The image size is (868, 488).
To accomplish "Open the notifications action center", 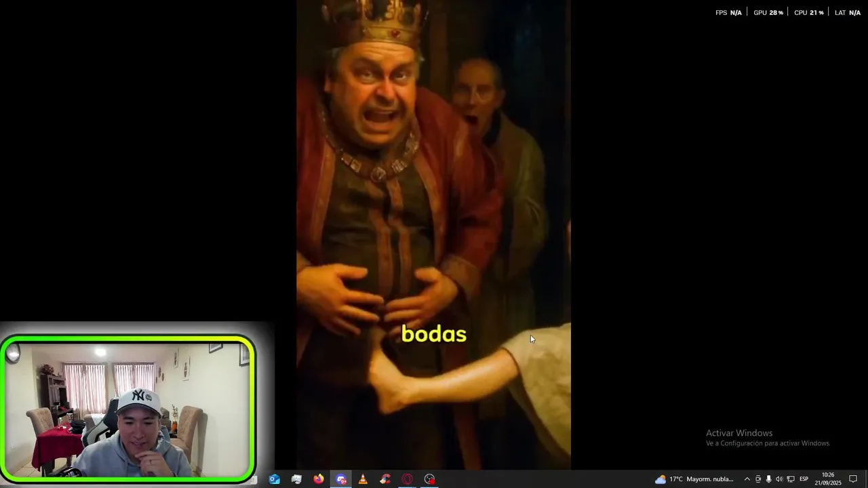I will 853,479.
